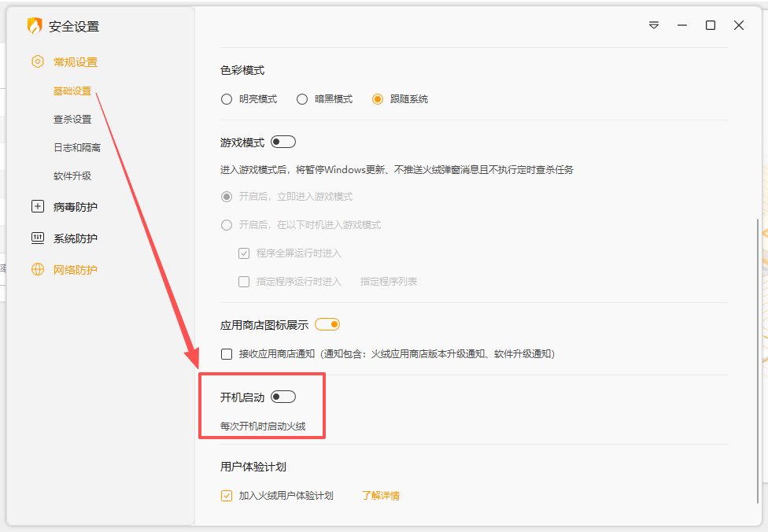Select the 明亮模式 radio button
This screenshot has width=768, height=532.
pyautogui.click(x=227, y=99)
